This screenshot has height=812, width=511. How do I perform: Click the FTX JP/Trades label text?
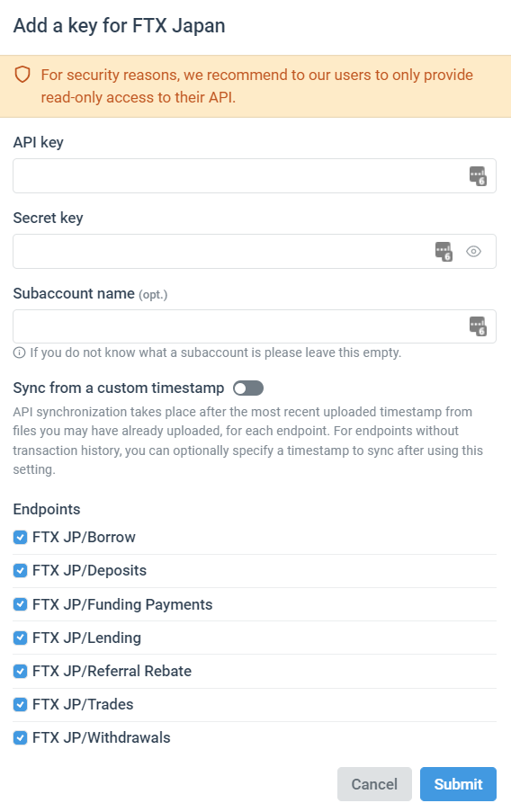pyautogui.click(x=83, y=704)
